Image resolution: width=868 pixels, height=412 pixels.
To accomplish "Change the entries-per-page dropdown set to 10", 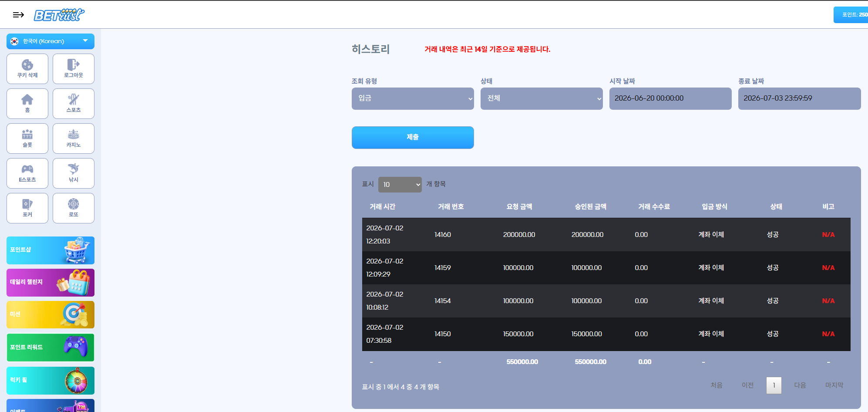I will (400, 185).
